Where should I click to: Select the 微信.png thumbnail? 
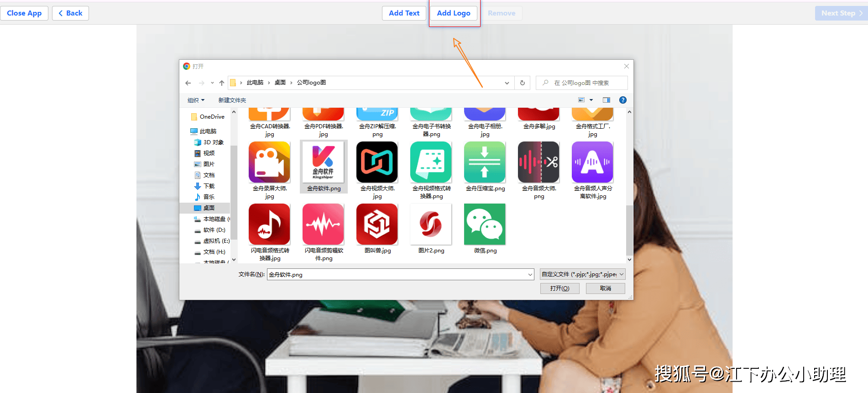[485, 224]
